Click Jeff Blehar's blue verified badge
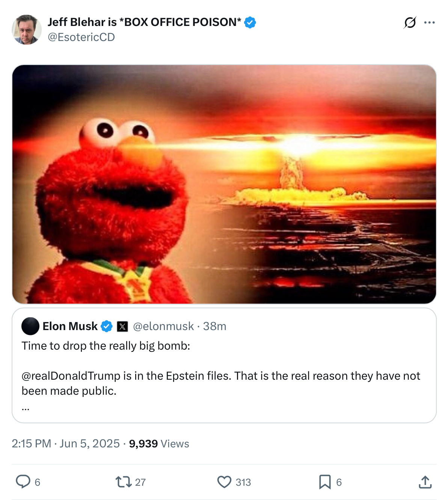This screenshot has width=448, height=500. click(250, 23)
